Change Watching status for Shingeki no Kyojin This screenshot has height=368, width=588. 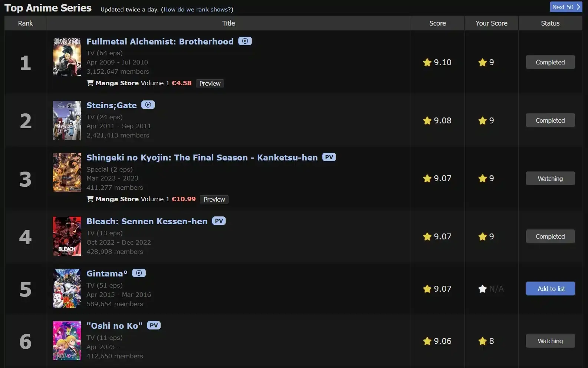(x=550, y=179)
